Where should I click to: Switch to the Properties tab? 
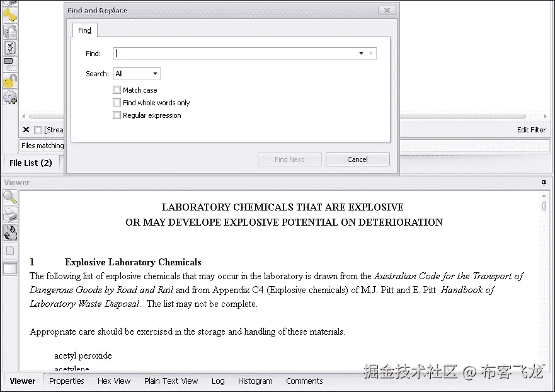[x=67, y=381]
